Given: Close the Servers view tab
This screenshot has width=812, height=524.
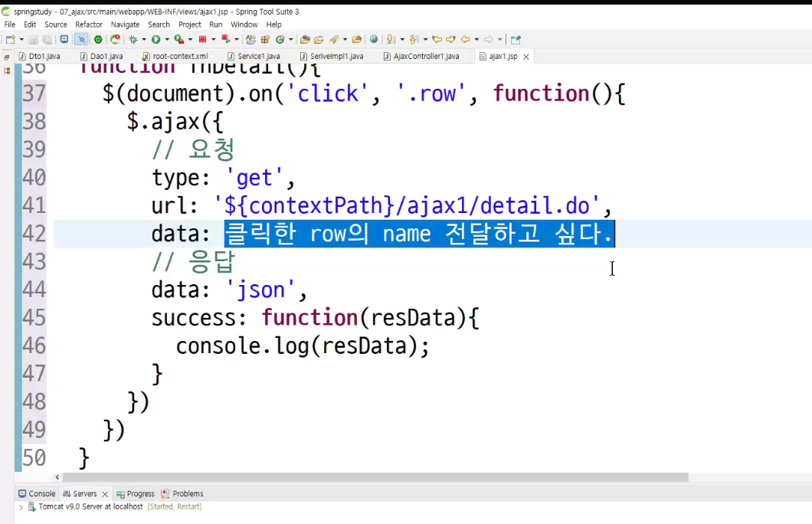Looking at the screenshot, I should point(105,494).
